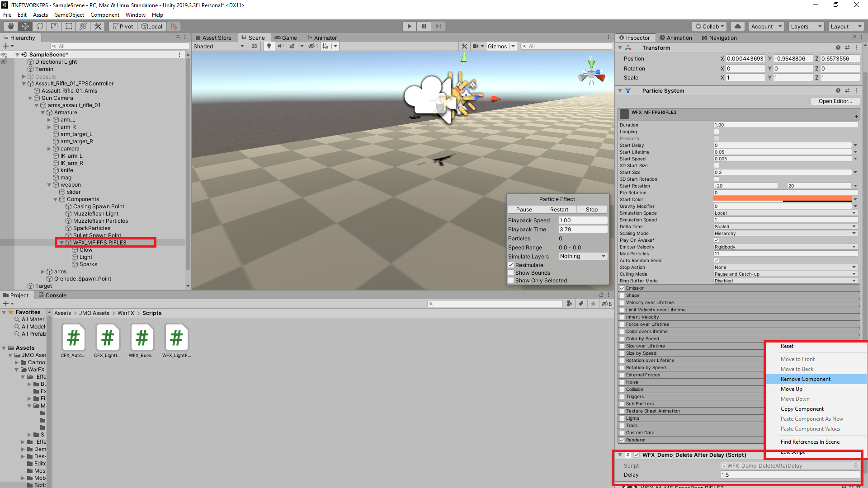The image size is (868, 488).
Task: Select the WFX_Bulle script in the Project panel
Action: 142,338
